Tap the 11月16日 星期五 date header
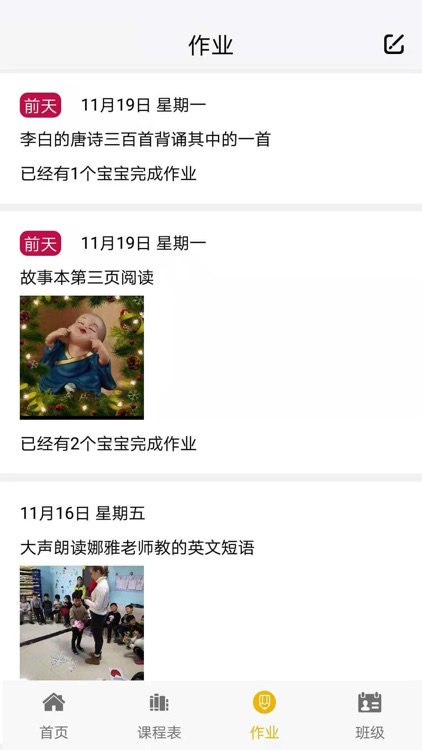This screenshot has height=750, width=422. coord(82,513)
